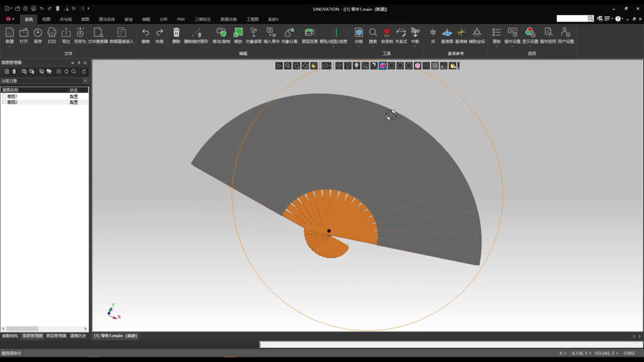
Task: Start recording with 宏录制 icon
Action: [x=387, y=33]
